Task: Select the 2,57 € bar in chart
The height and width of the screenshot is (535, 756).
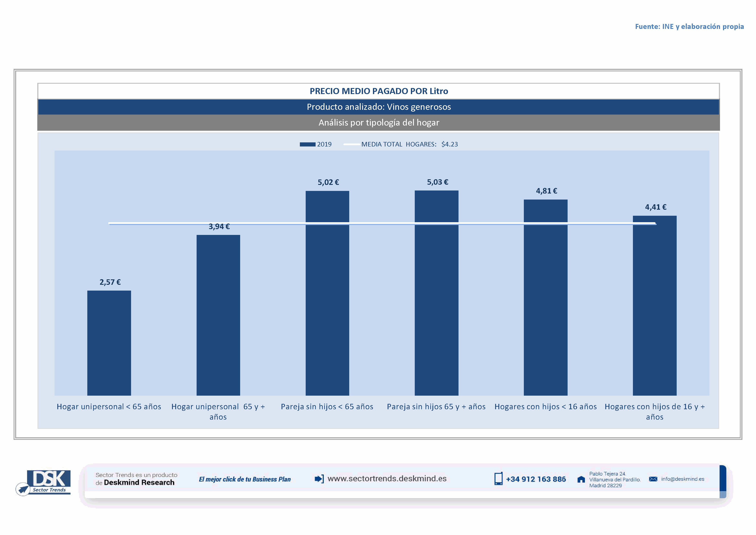Action: [109, 343]
